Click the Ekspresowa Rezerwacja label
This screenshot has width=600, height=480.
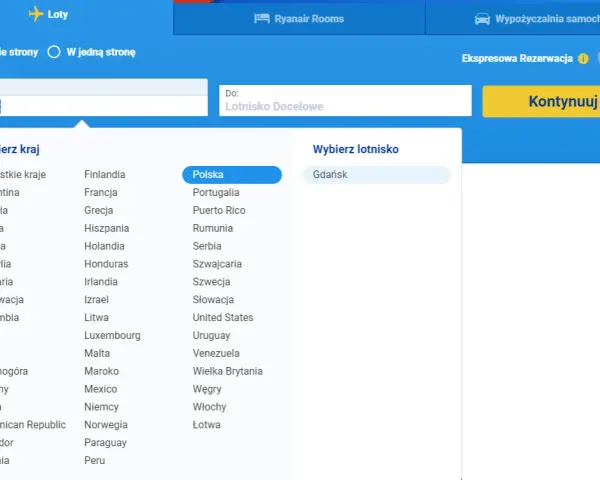[517, 59]
